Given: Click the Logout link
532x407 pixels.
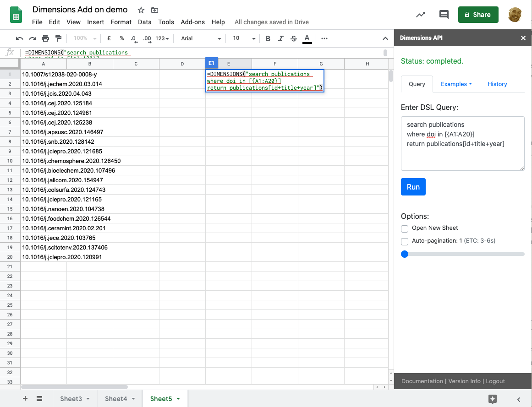Looking at the screenshot, I should tap(495, 381).
